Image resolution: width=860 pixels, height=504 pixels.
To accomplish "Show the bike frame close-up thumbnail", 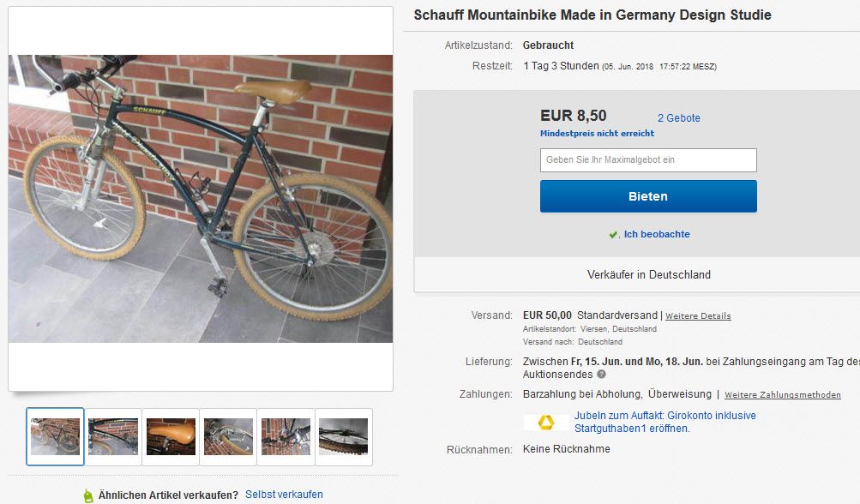I will pyautogui.click(x=113, y=436).
